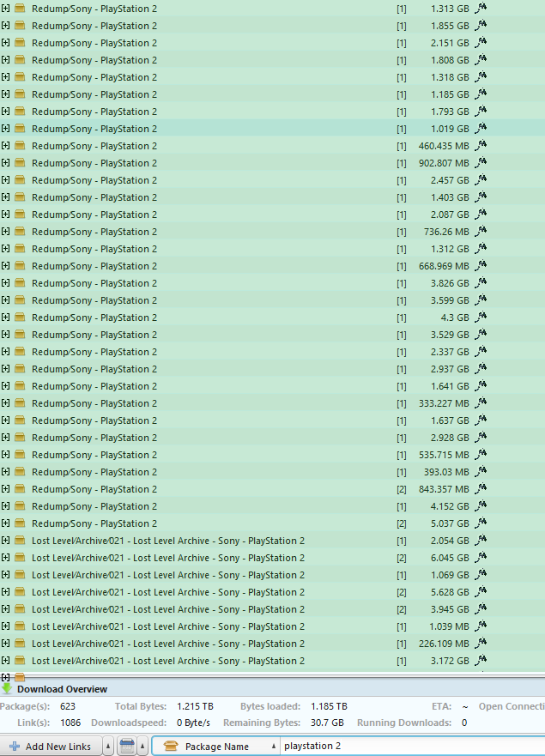
Task: Open dropdown arrow beside Add New Links
Action: click(x=108, y=746)
